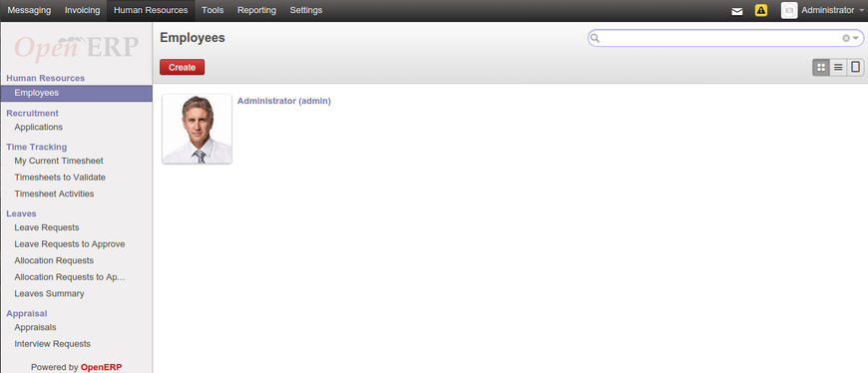
Task: Switch to form view icon
Action: [x=855, y=68]
